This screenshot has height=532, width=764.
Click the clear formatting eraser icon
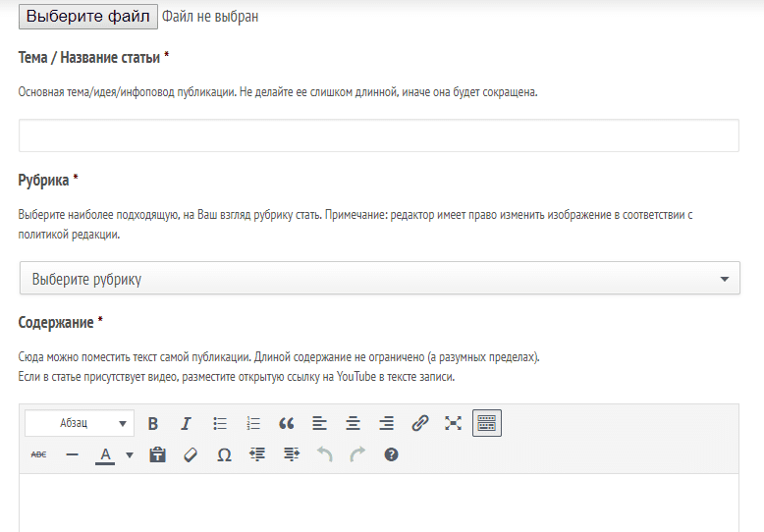[x=191, y=454]
